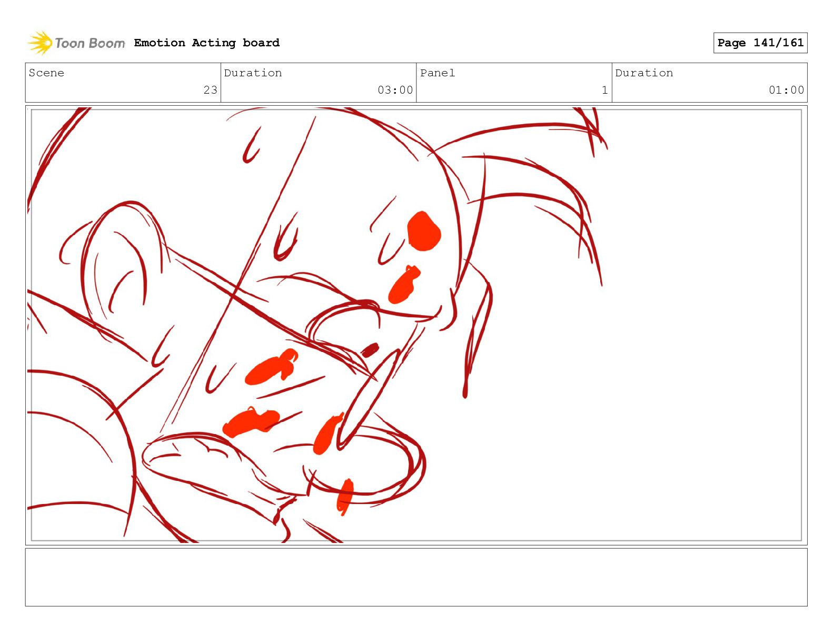Select the scene duration value '03:00'
The image size is (834, 644).
tap(395, 90)
